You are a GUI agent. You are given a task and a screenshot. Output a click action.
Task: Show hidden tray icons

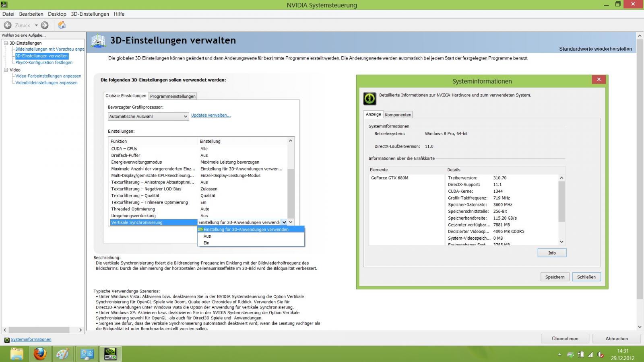click(x=559, y=354)
